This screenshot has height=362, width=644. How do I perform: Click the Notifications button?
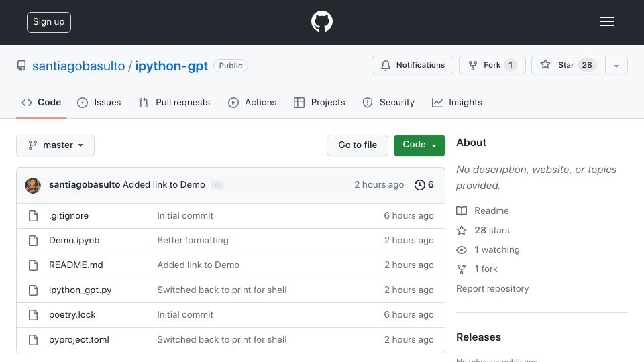[413, 65]
